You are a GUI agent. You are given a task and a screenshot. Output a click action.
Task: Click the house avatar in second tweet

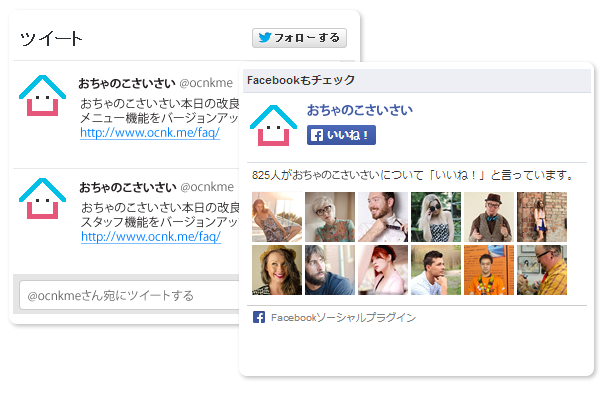click(x=42, y=198)
